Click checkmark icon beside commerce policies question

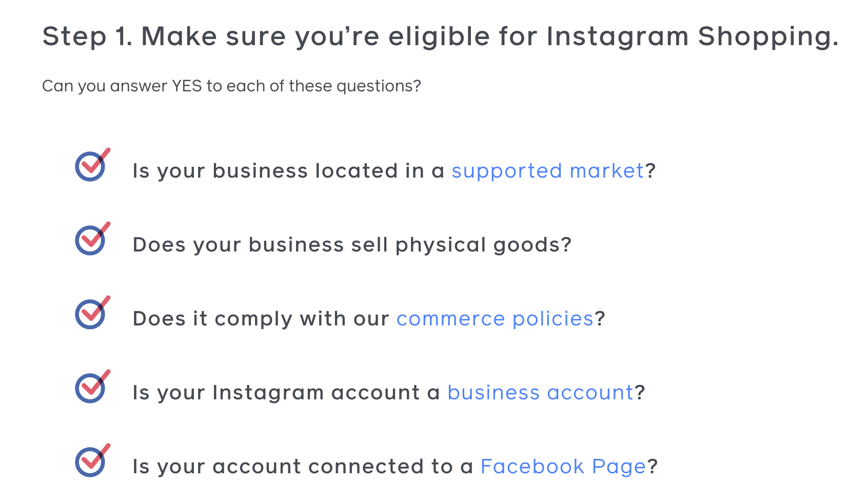(92, 312)
